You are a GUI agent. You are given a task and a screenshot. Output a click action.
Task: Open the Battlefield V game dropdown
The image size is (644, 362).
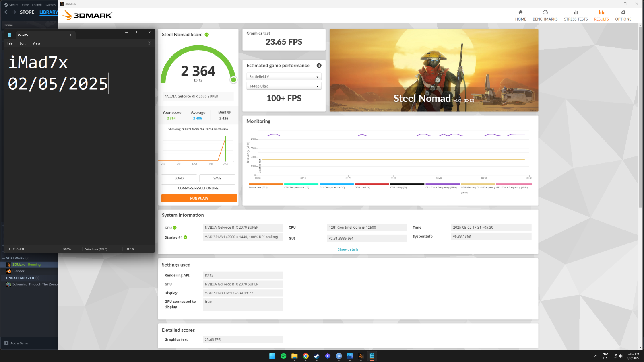[284, 77]
